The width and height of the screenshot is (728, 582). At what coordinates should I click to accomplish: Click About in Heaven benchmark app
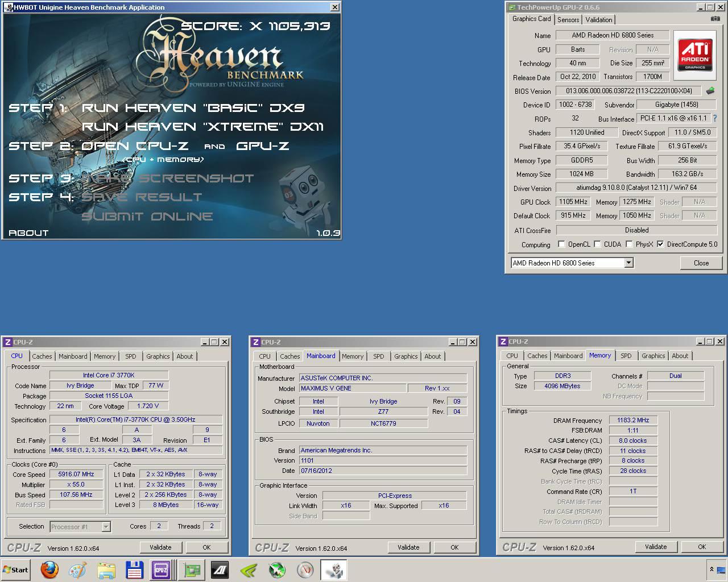point(28,232)
